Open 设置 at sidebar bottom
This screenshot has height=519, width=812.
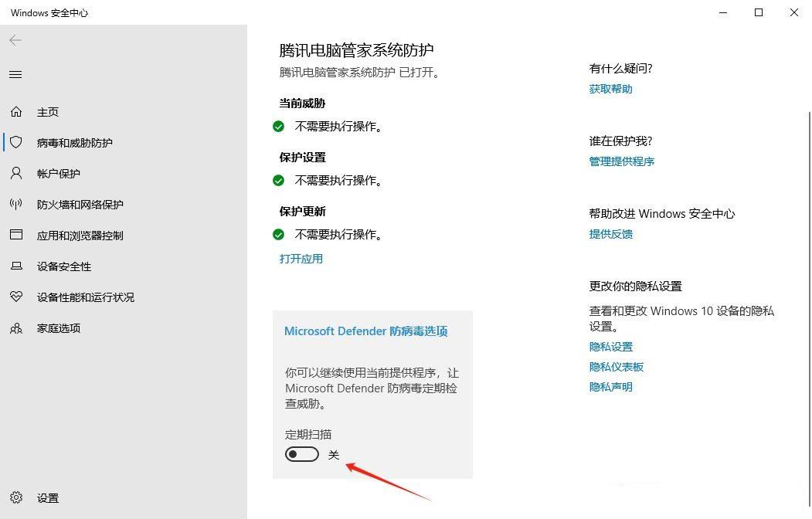click(x=48, y=498)
